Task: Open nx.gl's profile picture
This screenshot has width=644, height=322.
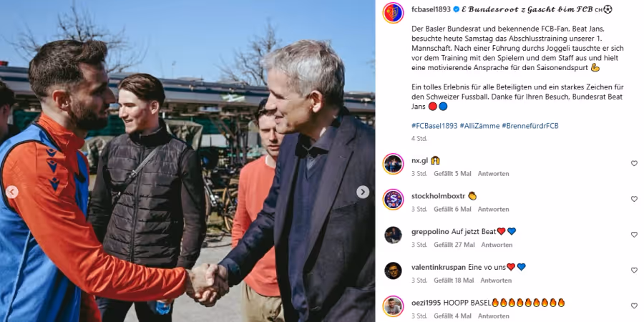Action: (393, 164)
